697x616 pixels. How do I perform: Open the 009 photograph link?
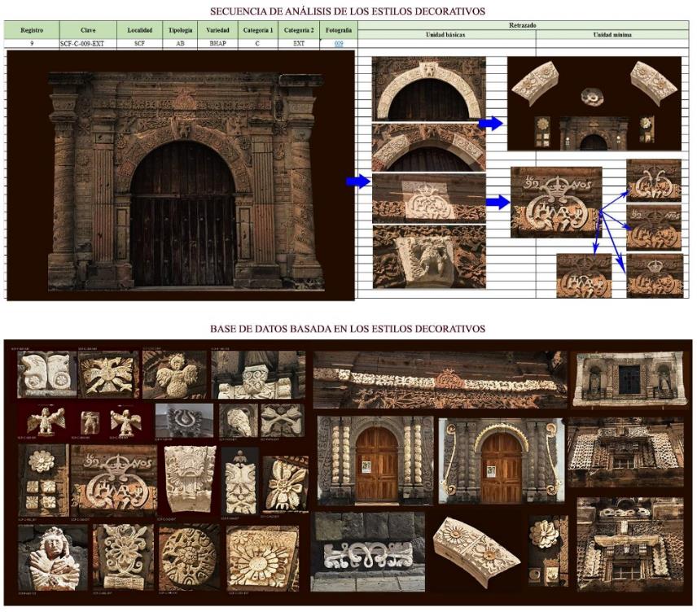[338, 44]
